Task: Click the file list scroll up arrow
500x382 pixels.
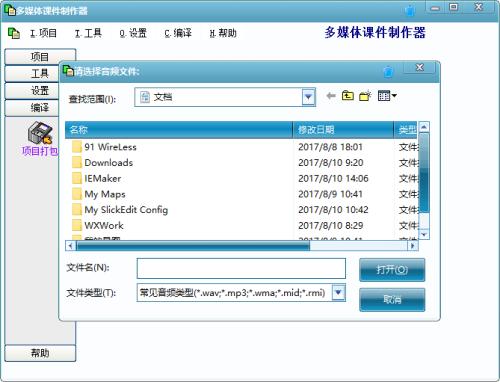Action: pyautogui.click(x=424, y=127)
